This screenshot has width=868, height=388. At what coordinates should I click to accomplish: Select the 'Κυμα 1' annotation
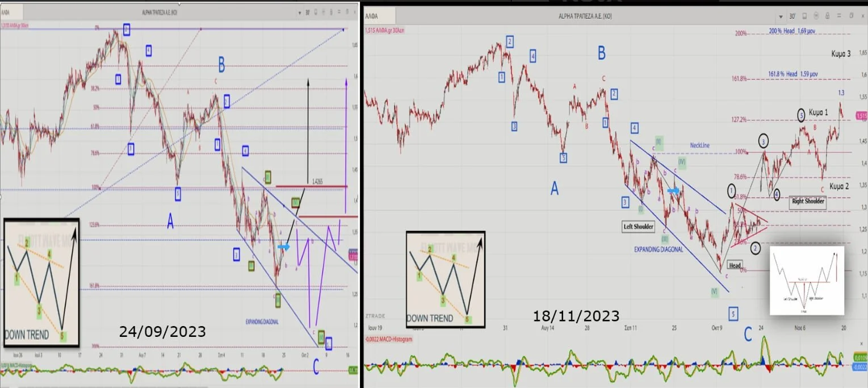tap(818, 112)
